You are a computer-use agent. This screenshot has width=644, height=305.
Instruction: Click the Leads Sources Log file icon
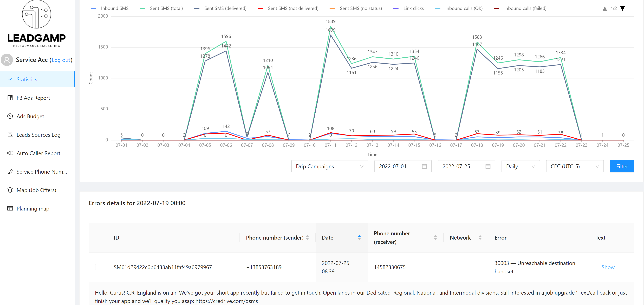10,135
